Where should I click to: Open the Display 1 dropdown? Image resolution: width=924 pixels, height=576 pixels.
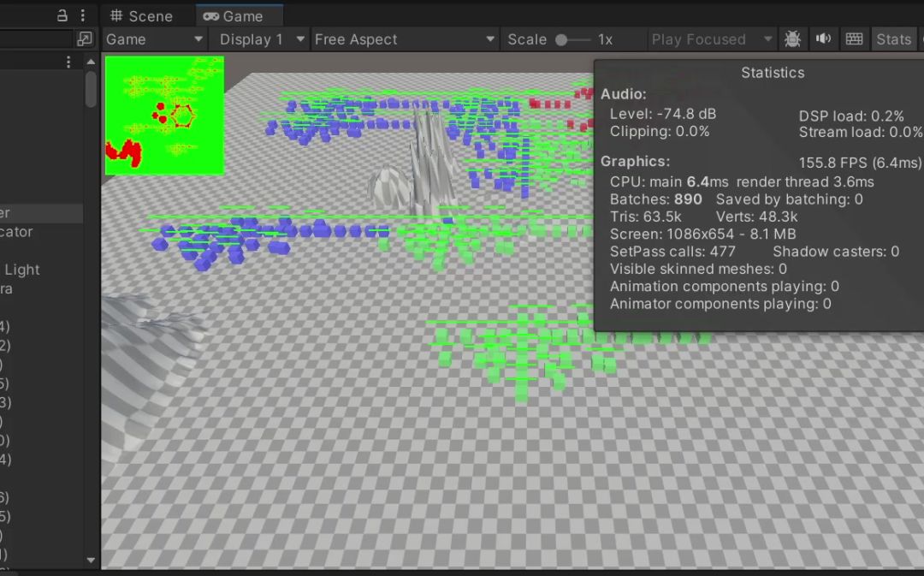(262, 39)
